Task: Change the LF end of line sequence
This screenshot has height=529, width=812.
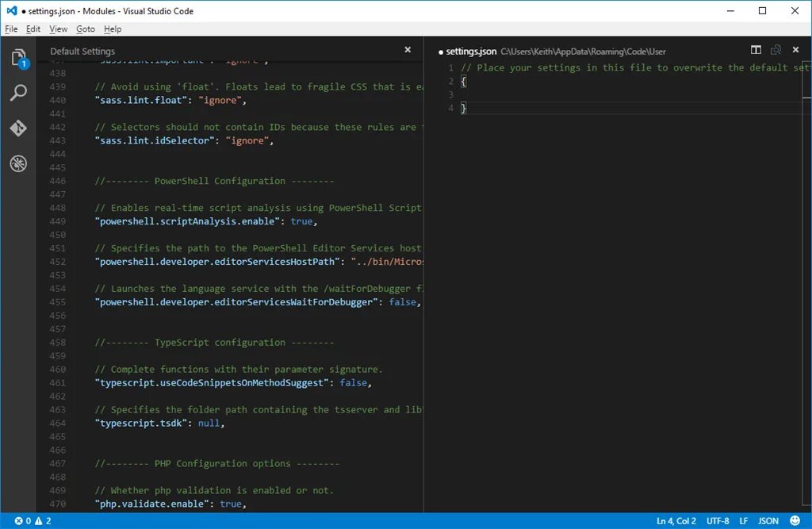Action: coord(744,521)
